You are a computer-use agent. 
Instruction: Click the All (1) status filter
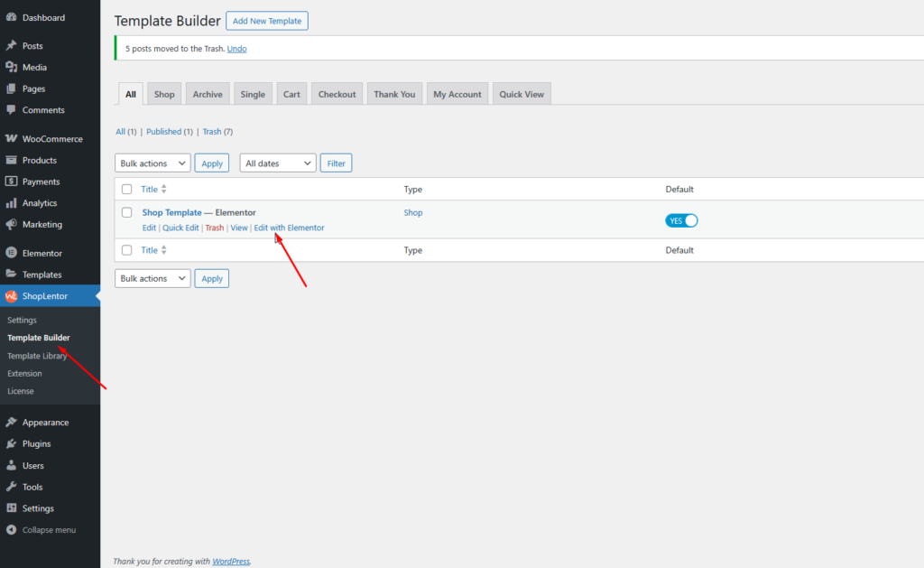[126, 132]
